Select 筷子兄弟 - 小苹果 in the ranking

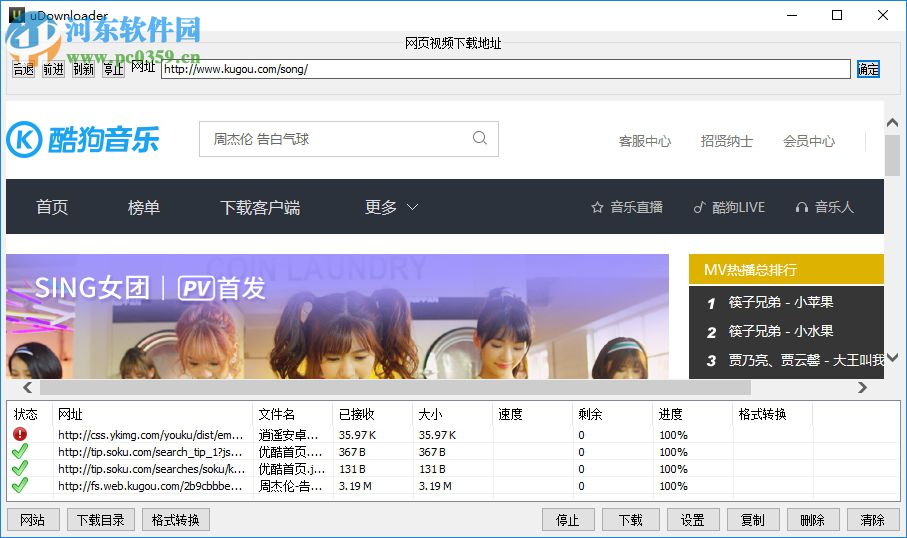[781, 302]
